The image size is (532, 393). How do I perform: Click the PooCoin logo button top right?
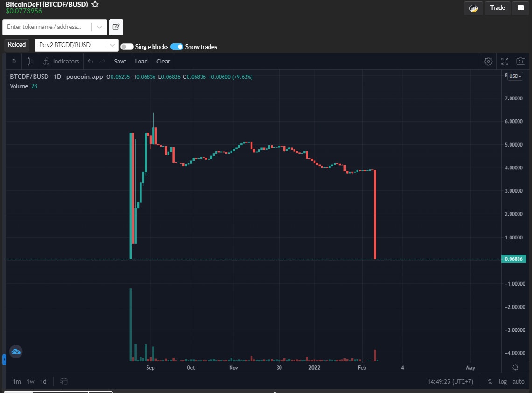[x=473, y=8]
